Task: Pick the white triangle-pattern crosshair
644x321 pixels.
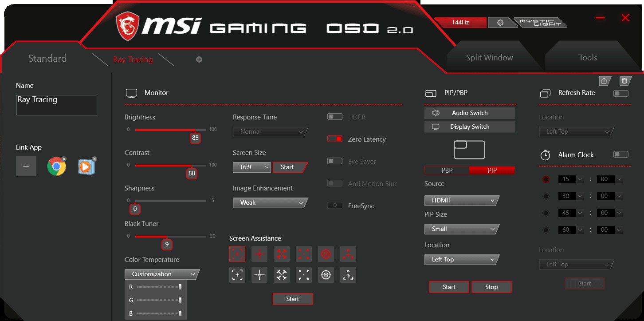Action: [348, 275]
